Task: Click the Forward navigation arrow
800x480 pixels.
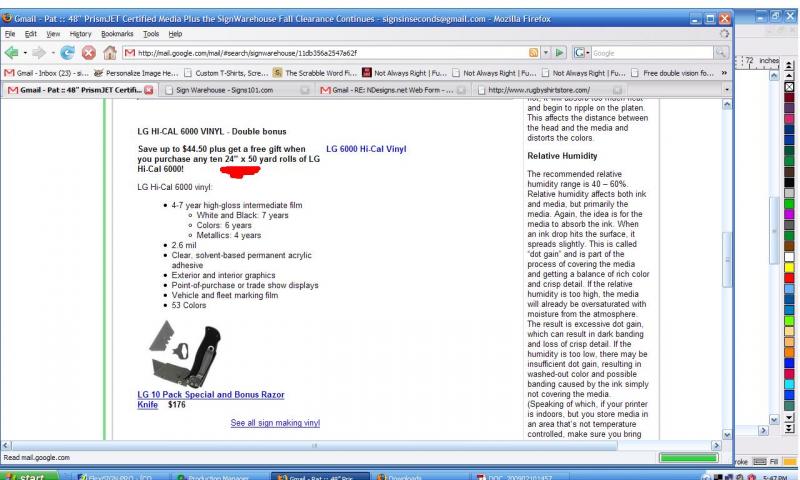Action: (38, 53)
